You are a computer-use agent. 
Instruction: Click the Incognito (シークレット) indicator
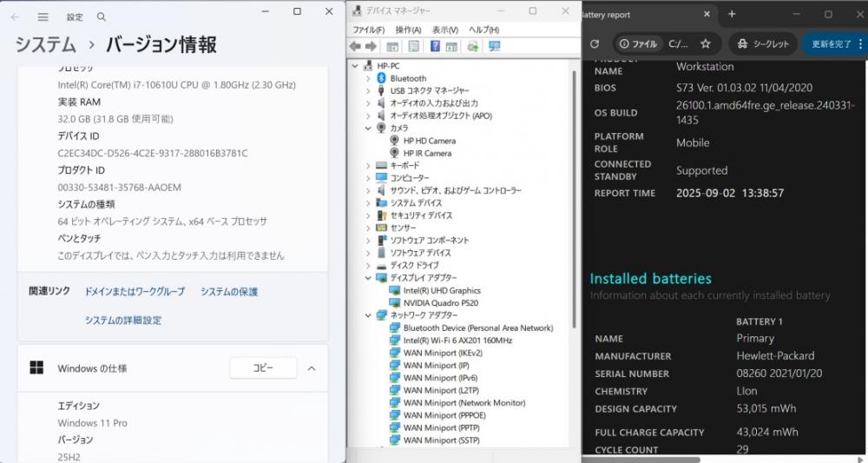(x=763, y=43)
